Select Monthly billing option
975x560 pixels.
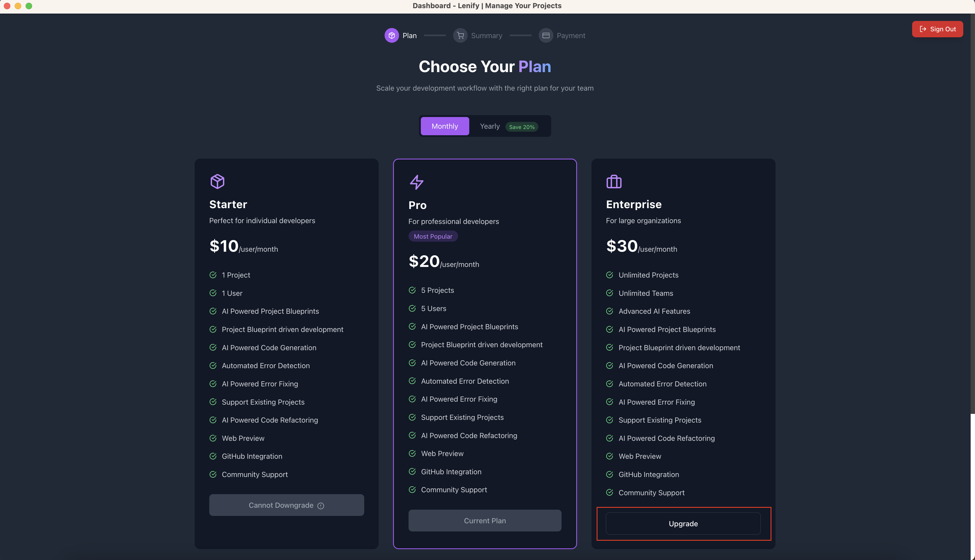coord(444,126)
